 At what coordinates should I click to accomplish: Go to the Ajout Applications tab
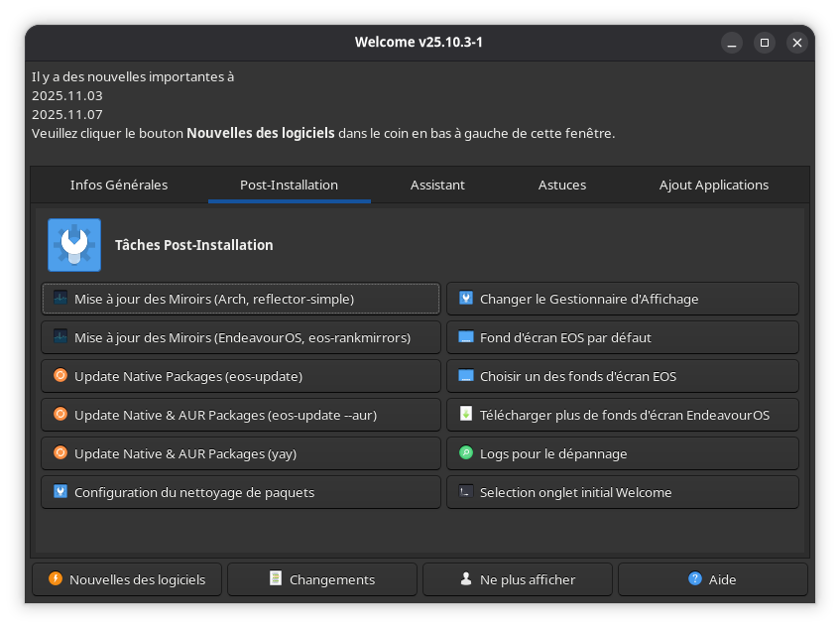pyautogui.click(x=714, y=185)
